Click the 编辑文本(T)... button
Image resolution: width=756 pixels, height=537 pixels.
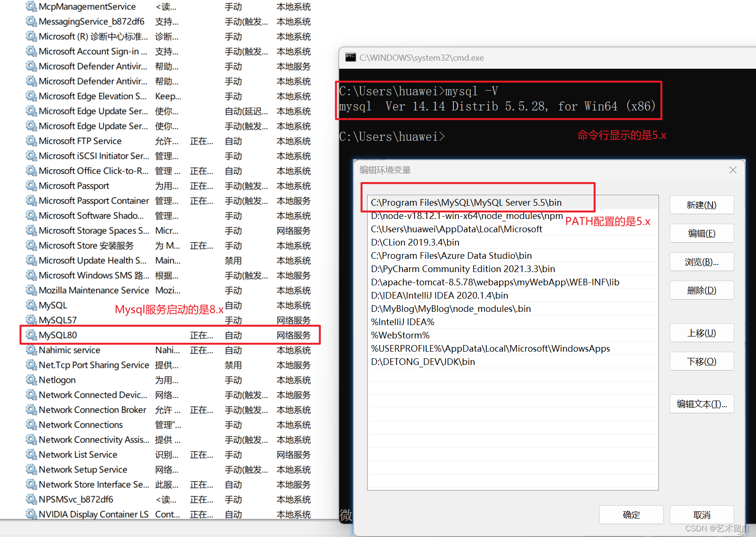click(x=702, y=404)
